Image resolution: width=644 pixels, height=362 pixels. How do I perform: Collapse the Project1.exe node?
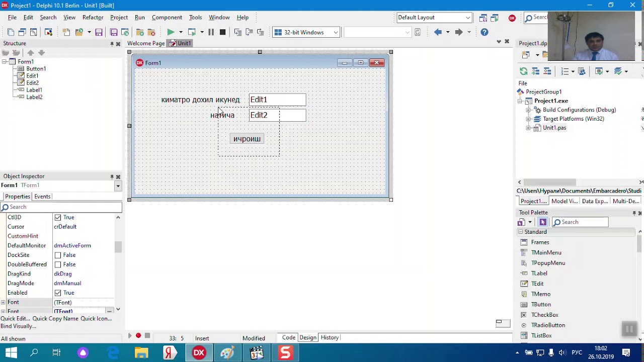(520, 101)
